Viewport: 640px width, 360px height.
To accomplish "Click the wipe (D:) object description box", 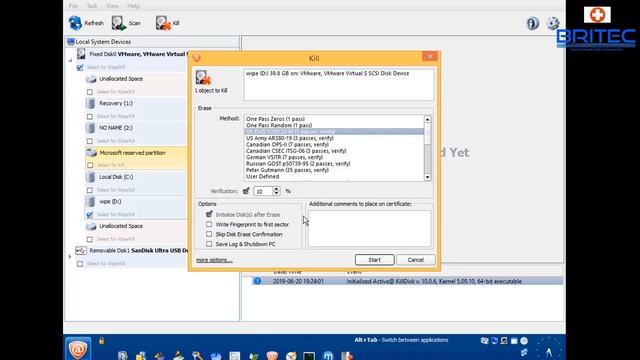I will 339,84.
